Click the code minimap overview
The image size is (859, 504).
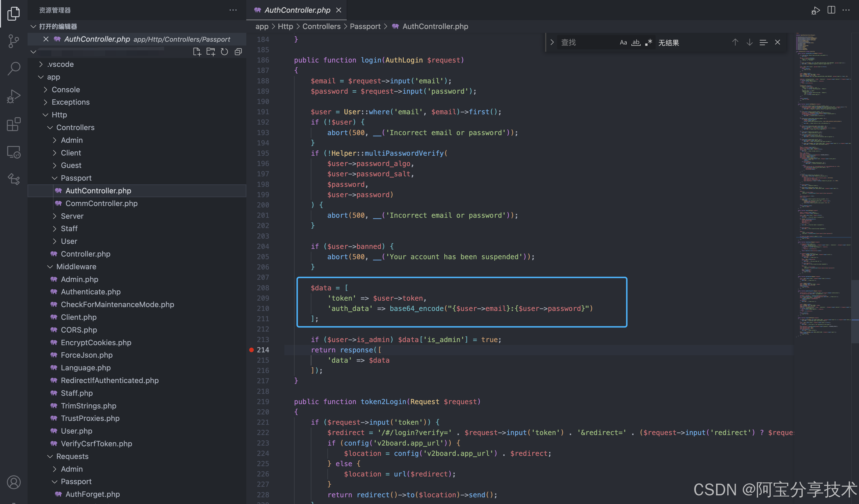[822, 170]
